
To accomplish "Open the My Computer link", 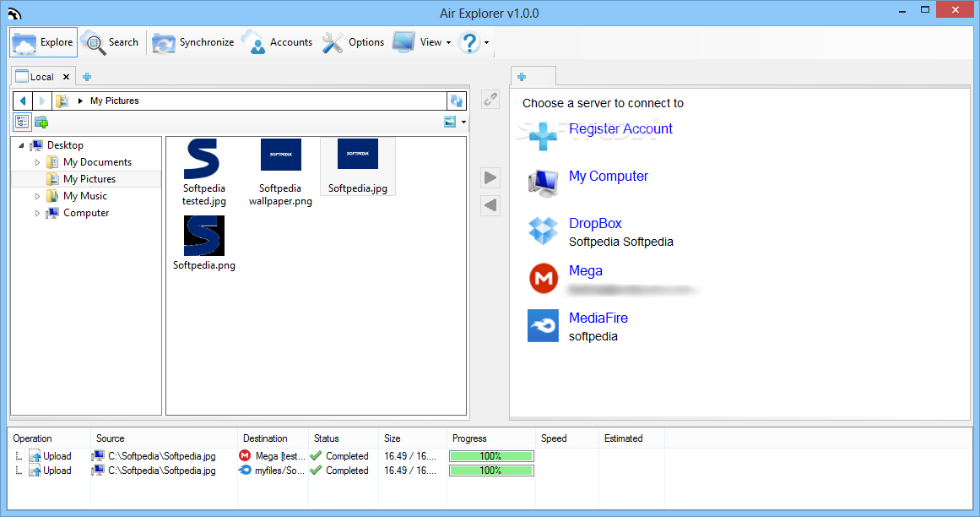I will click(x=608, y=177).
